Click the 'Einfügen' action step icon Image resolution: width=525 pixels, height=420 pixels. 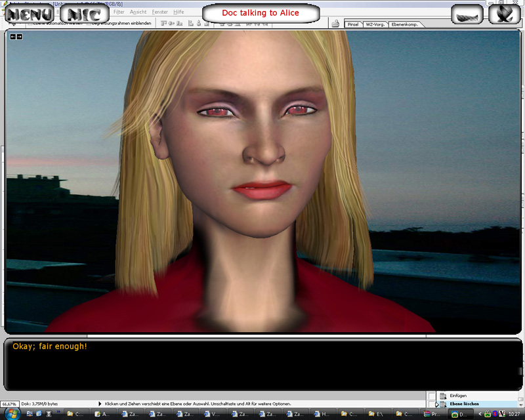point(444,396)
